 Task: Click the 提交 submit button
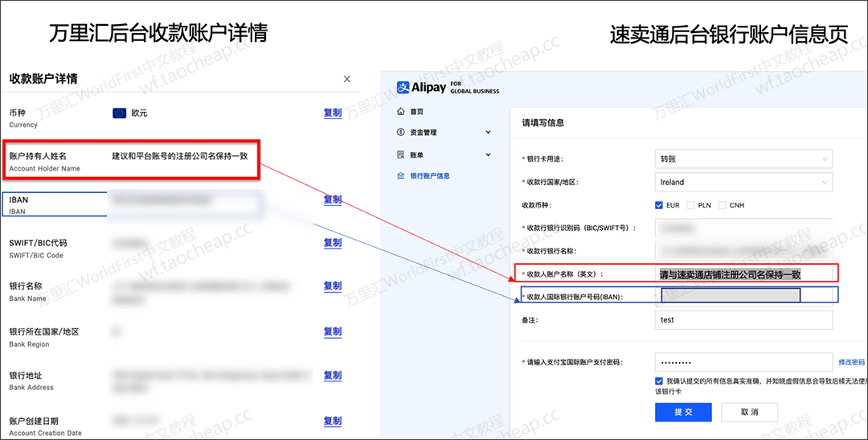683,413
